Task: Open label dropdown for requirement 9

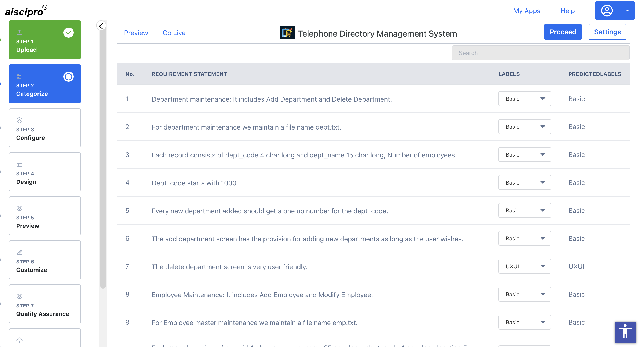Action: point(525,322)
